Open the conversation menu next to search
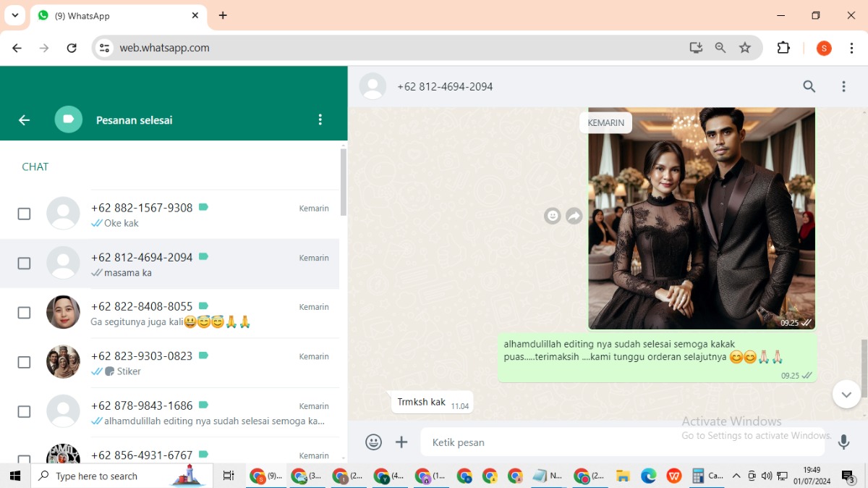 tap(843, 87)
